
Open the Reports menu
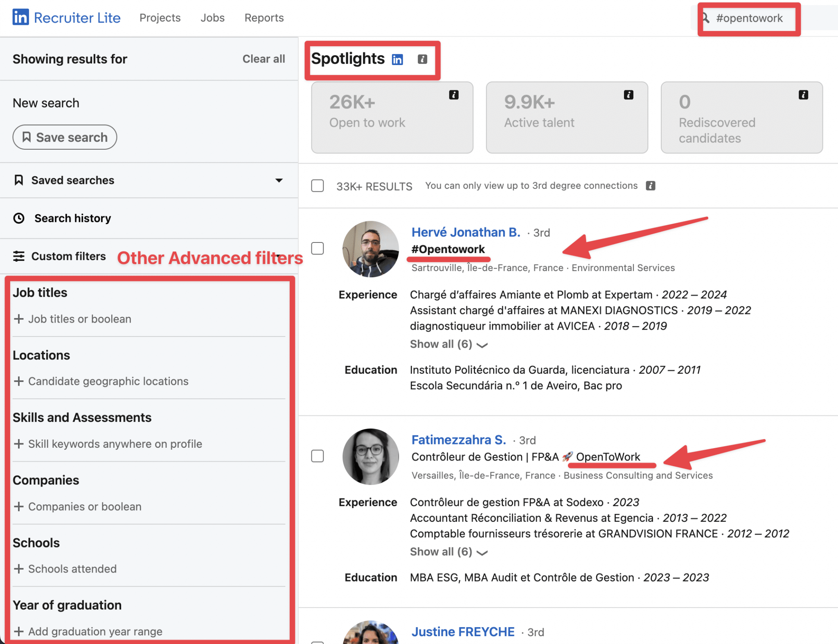point(264,18)
